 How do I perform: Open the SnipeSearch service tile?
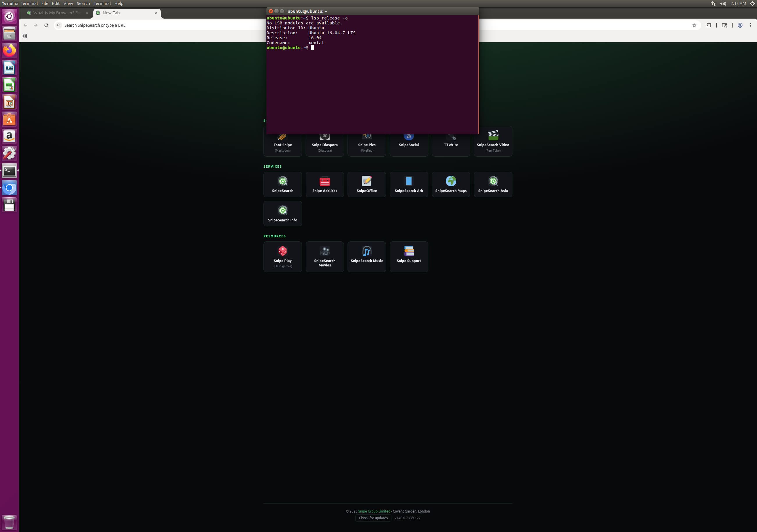(x=283, y=185)
